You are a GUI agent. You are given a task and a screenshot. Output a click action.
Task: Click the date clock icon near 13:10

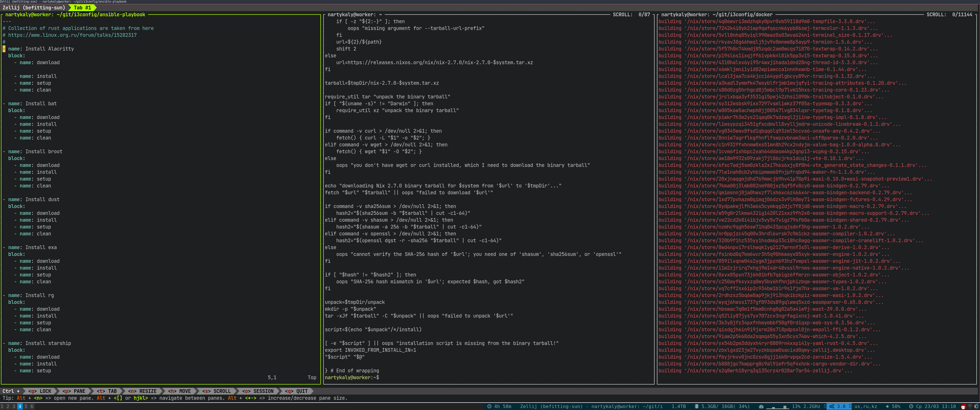tap(911, 407)
